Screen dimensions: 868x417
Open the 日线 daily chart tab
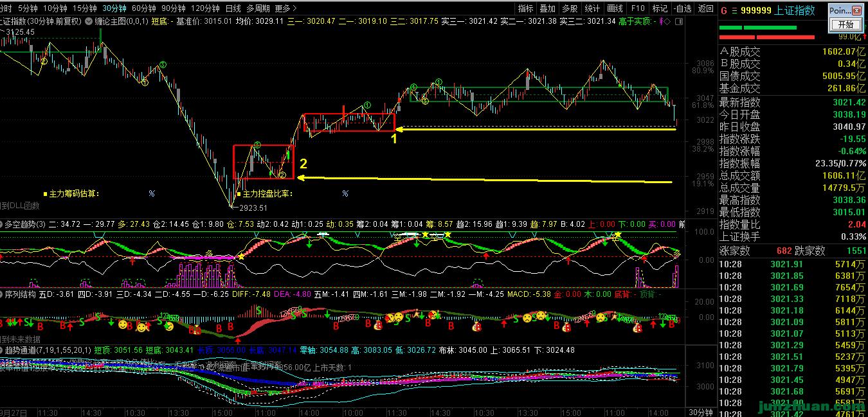233,8
